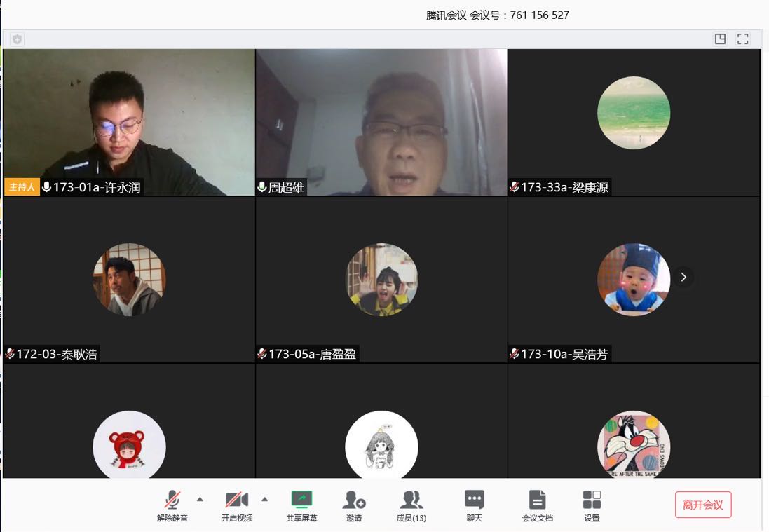Expand video options arrow beside 开启视频

pos(264,500)
